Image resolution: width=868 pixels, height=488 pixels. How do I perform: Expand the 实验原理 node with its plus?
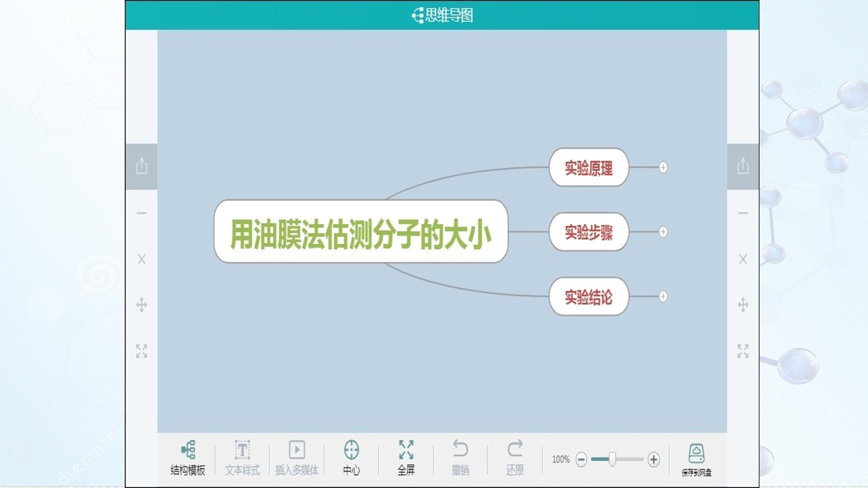[x=663, y=167]
